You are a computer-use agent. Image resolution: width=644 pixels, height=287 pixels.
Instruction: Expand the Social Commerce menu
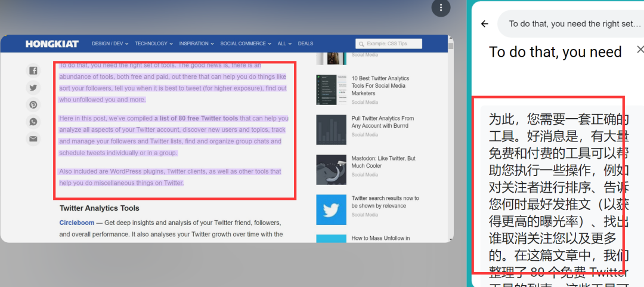tap(246, 44)
